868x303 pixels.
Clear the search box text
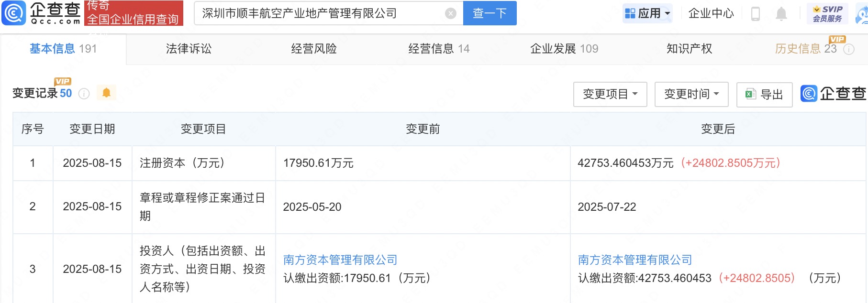pyautogui.click(x=450, y=13)
